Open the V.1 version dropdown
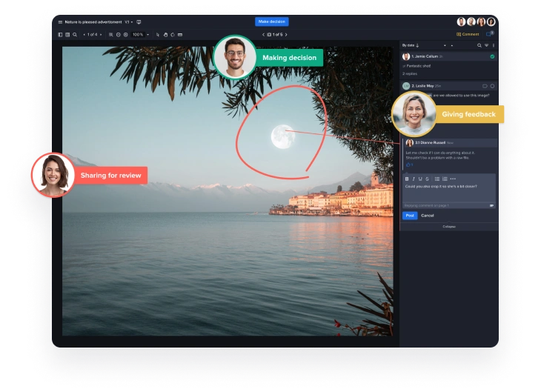This screenshot has height=392, width=541. [128, 22]
